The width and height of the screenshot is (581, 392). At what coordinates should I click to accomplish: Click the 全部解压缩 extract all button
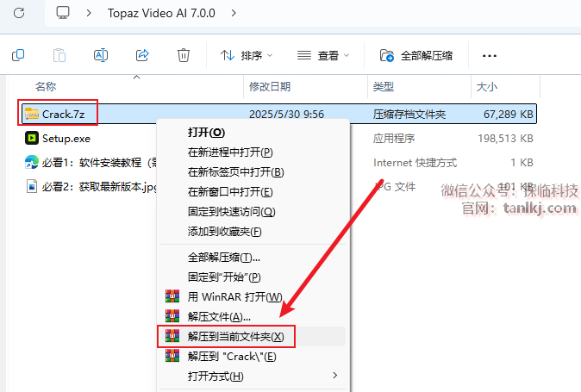click(x=416, y=55)
